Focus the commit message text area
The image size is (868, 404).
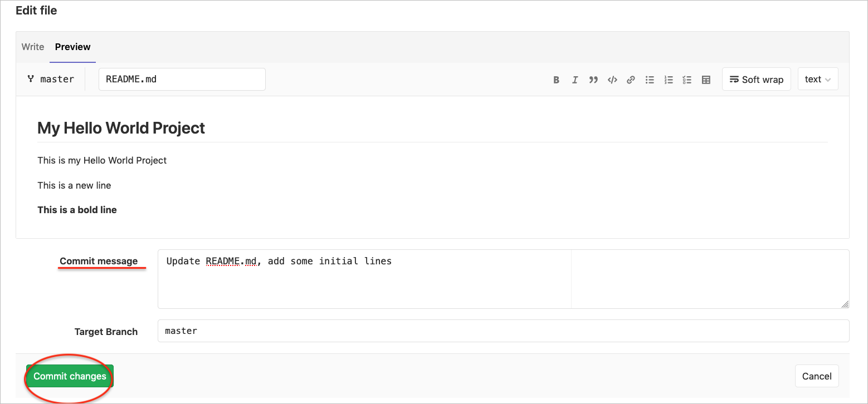[x=503, y=279]
